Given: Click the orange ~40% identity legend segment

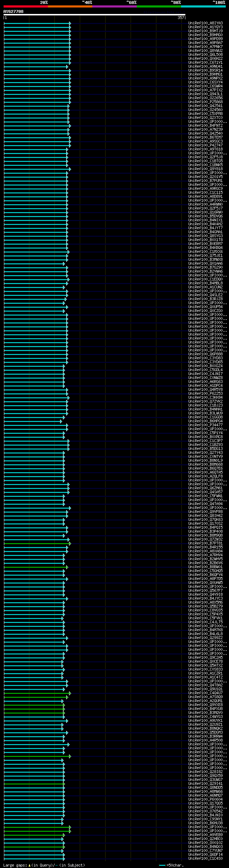Looking at the screenshot, I should pos(70,6).
